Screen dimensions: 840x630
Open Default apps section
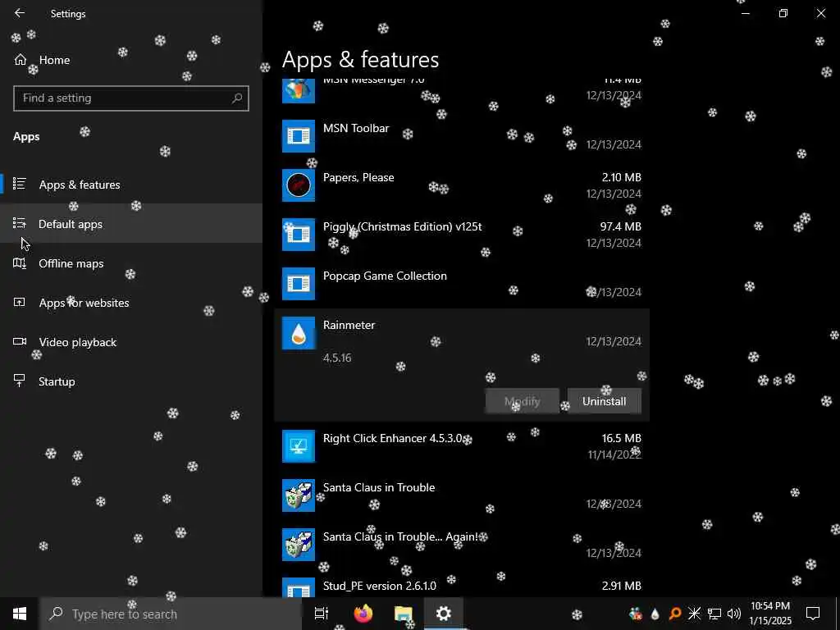pyautogui.click(x=131, y=223)
